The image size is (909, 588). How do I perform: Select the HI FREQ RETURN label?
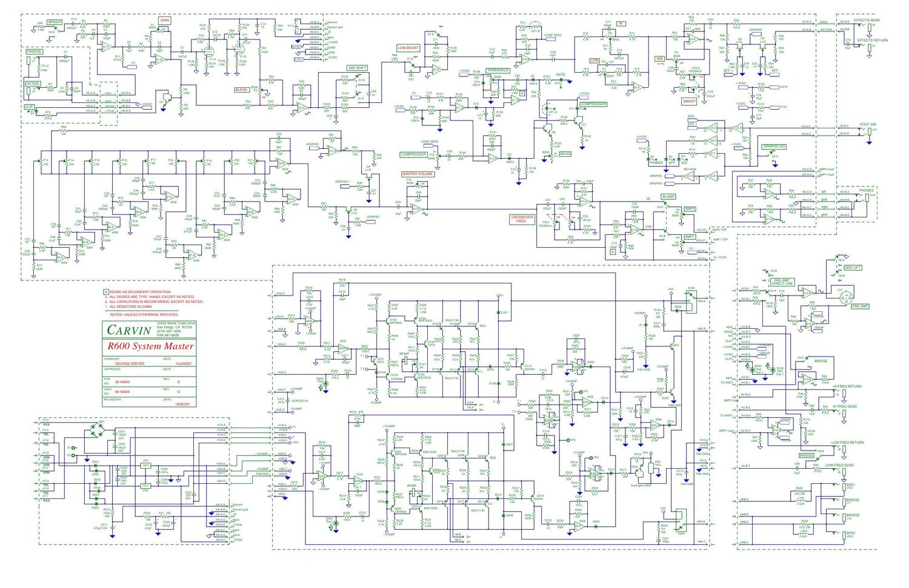pos(847,386)
